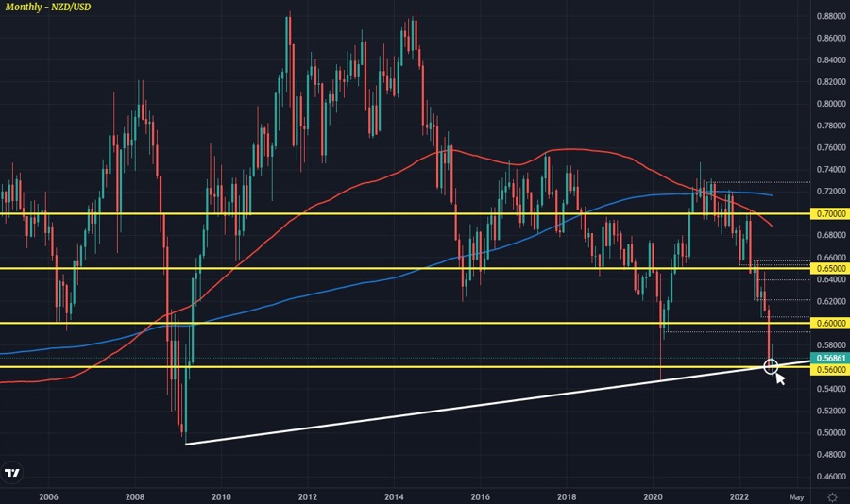
Task: Open the chart settings gear icon
Action: coord(833,497)
